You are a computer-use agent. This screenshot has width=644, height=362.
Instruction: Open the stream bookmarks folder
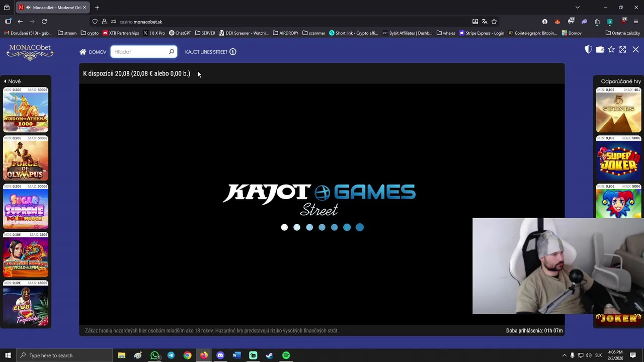pos(67,33)
